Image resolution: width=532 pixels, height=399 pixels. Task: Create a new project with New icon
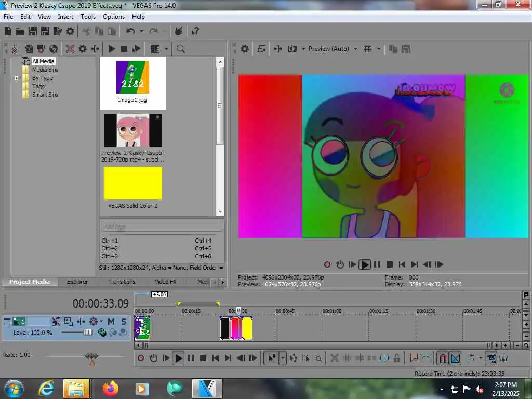[x=7, y=31]
